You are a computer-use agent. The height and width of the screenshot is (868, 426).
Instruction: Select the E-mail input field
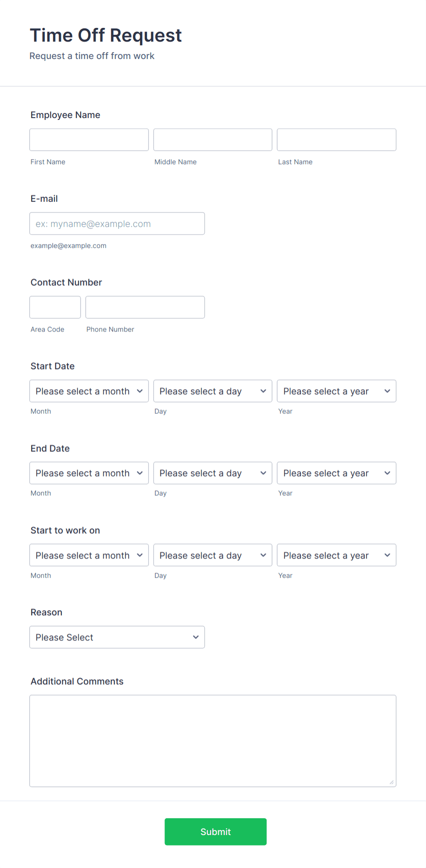[117, 223]
